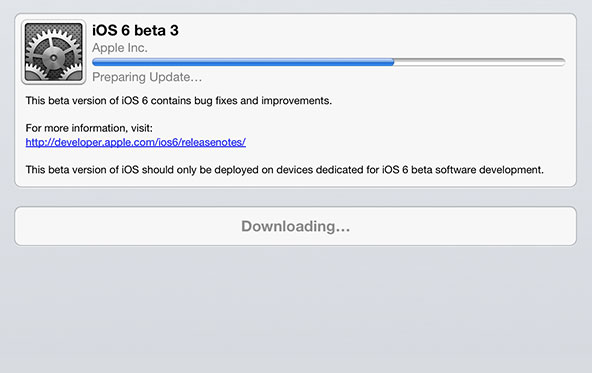592x373 pixels.
Task: Click empty gray background beneath Downloading button
Action: pyautogui.click(x=296, y=310)
